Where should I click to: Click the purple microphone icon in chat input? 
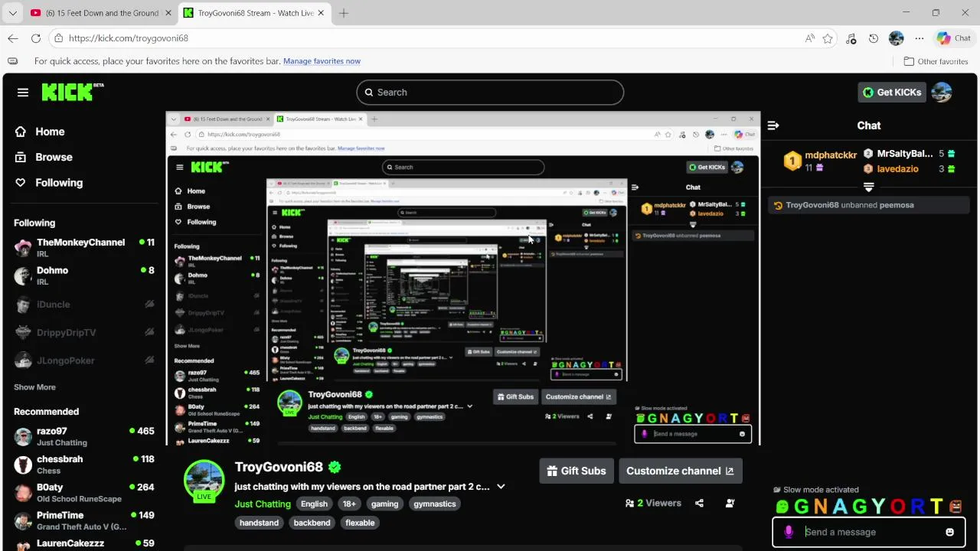click(789, 532)
